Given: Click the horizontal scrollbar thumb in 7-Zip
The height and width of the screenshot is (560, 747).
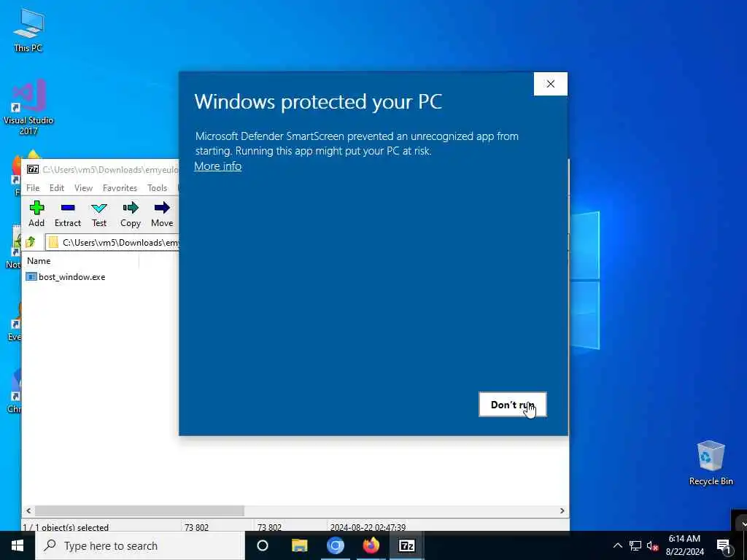Looking at the screenshot, I should pos(139,510).
